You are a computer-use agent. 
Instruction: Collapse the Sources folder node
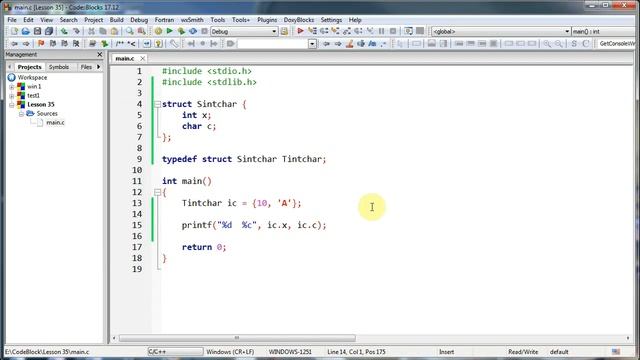tap(21, 114)
